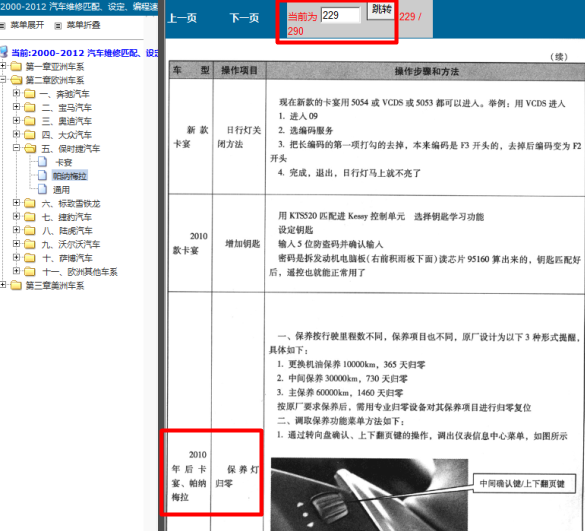Select 五、保时捷汽车 tree item
Viewport: 585px width, 531px height.
point(71,149)
